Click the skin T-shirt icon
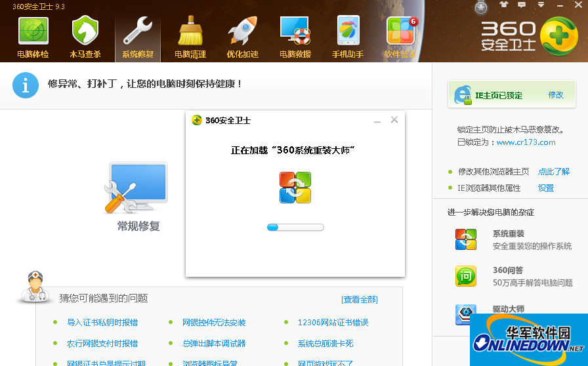Viewport: 588px width, 366px height. tap(503, 5)
